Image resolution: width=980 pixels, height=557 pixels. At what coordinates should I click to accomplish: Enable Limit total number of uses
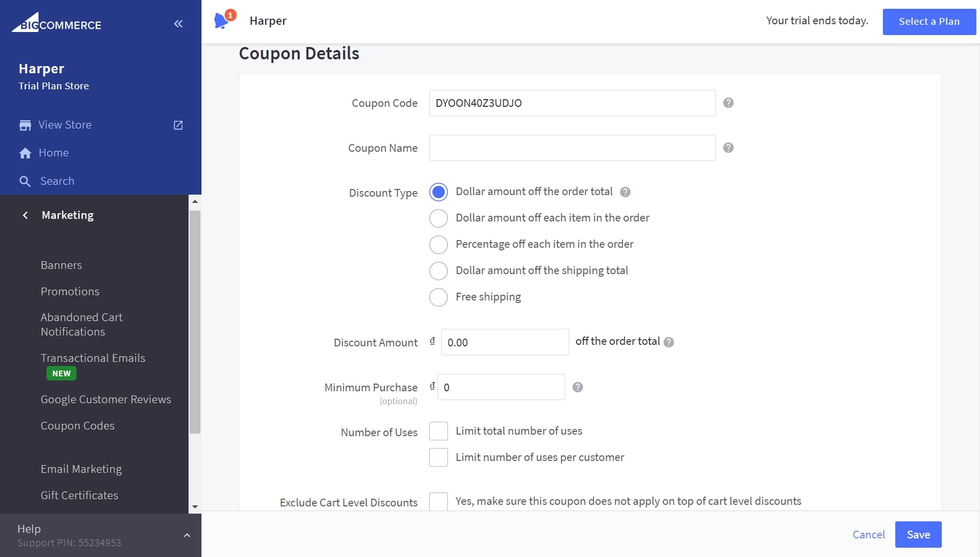pos(439,431)
